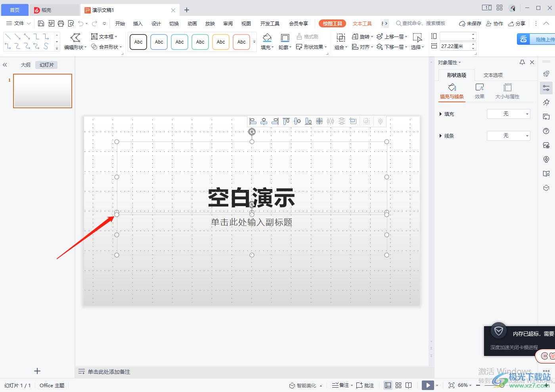
Task: Click align-left icon in floating toolbar
Action: [x=253, y=121]
